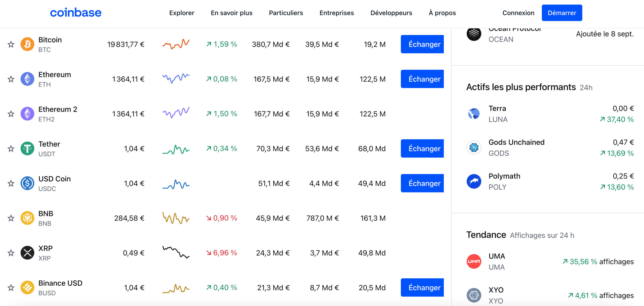
Task: Favorite USD Coin with the star
Action: click(11, 183)
